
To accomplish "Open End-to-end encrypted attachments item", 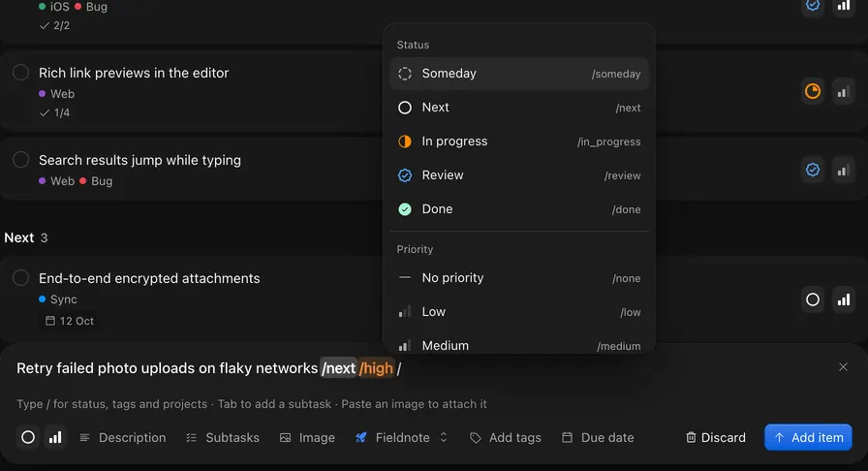I will tap(149, 277).
